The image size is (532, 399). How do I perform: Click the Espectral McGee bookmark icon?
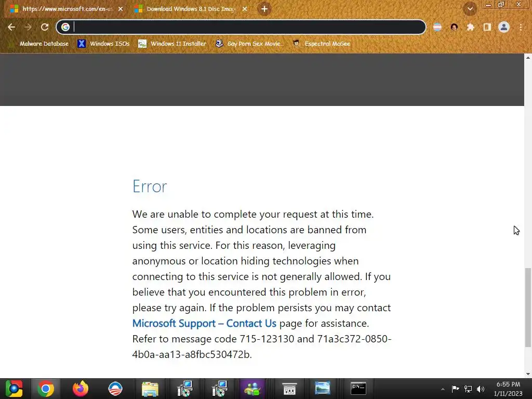[x=296, y=44]
